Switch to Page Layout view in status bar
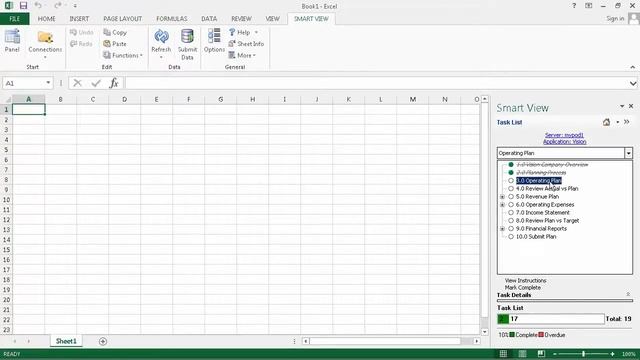Viewport: 640px width, 360px height. (522, 354)
